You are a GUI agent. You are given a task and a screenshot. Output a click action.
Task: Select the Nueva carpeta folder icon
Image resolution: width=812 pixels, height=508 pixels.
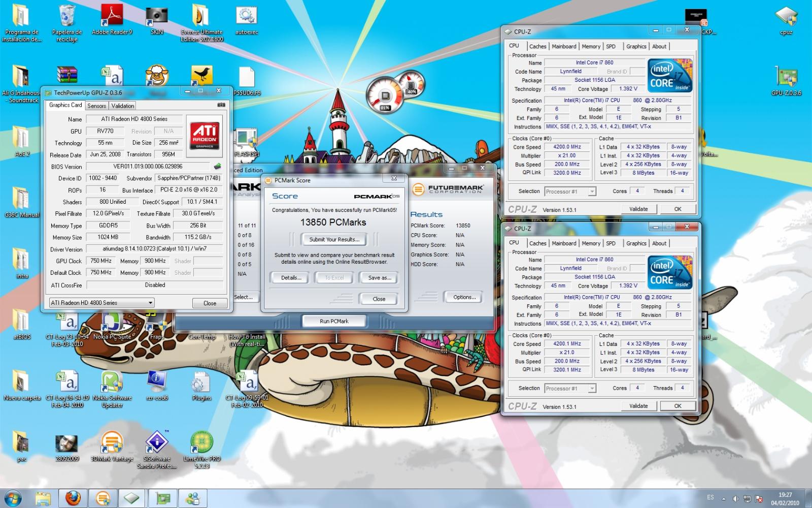(21, 385)
